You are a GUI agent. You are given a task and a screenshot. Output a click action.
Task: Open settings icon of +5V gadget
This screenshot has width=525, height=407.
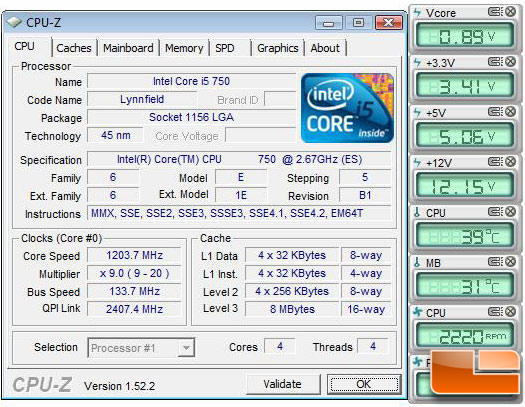point(495,112)
